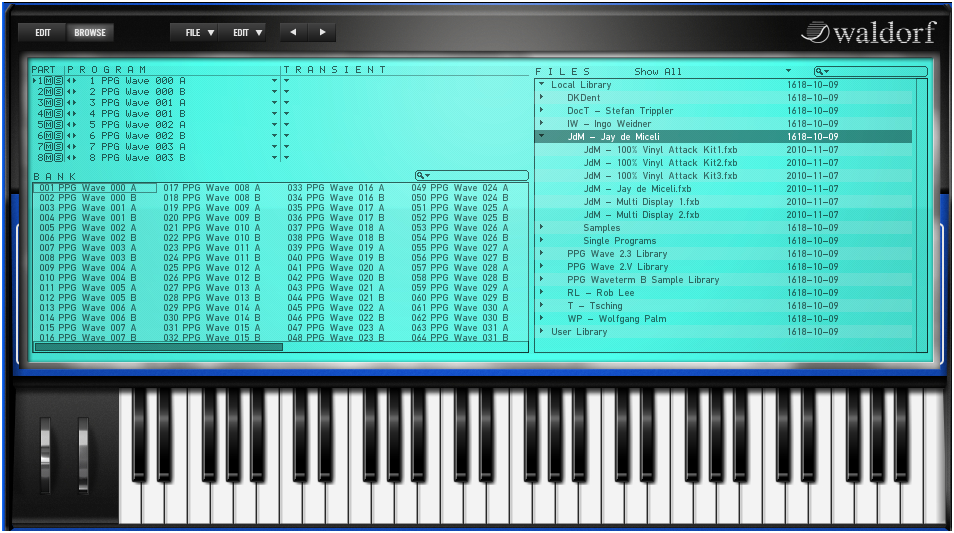Solo part 7 with its S button
Viewport: 954px width, 533px height.
pos(58,147)
